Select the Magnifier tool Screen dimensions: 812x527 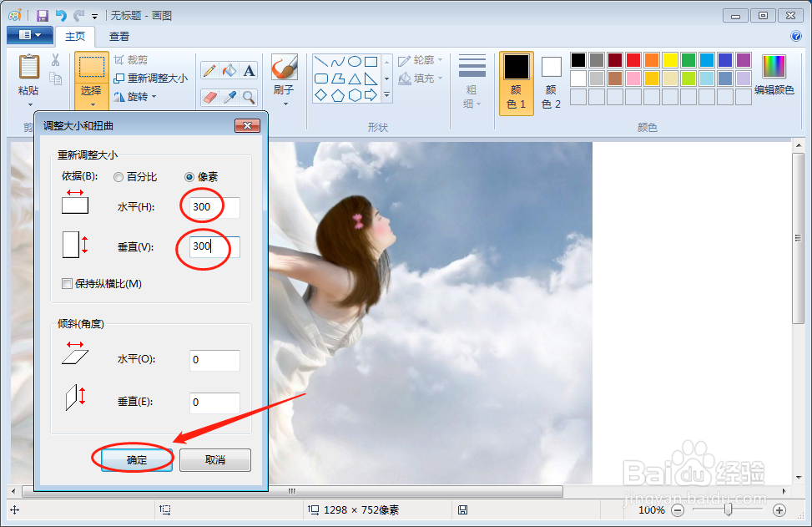(x=249, y=97)
